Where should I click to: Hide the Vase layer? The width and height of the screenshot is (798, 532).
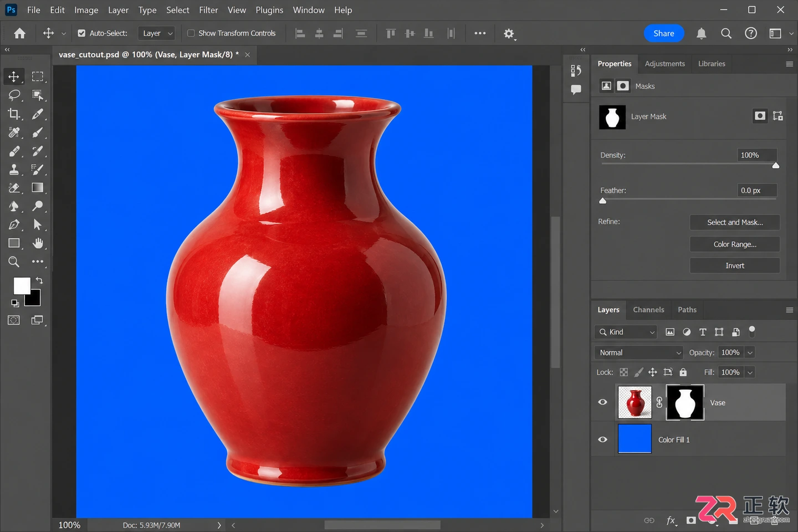click(x=603, y=402)
